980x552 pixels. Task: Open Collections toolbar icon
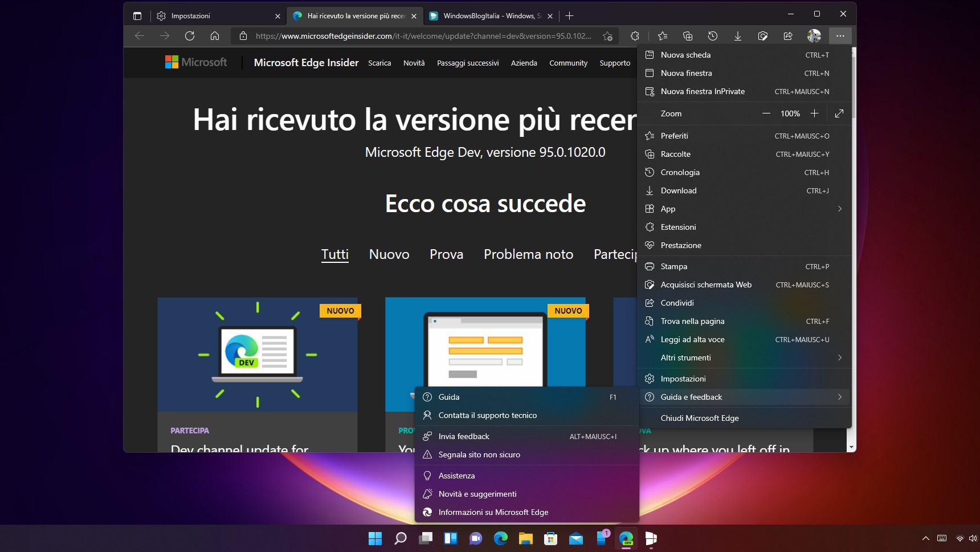pyautogui.click(x=688, y=36)
